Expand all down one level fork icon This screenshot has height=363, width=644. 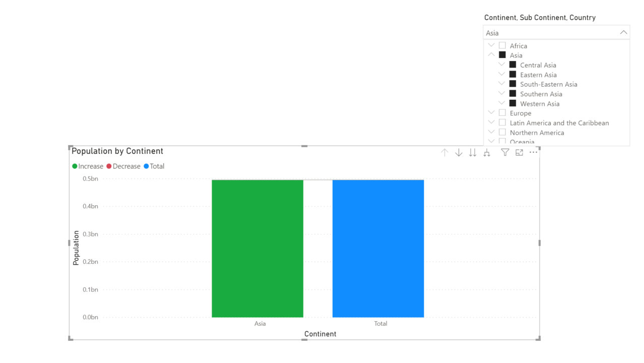pos(487,152)
